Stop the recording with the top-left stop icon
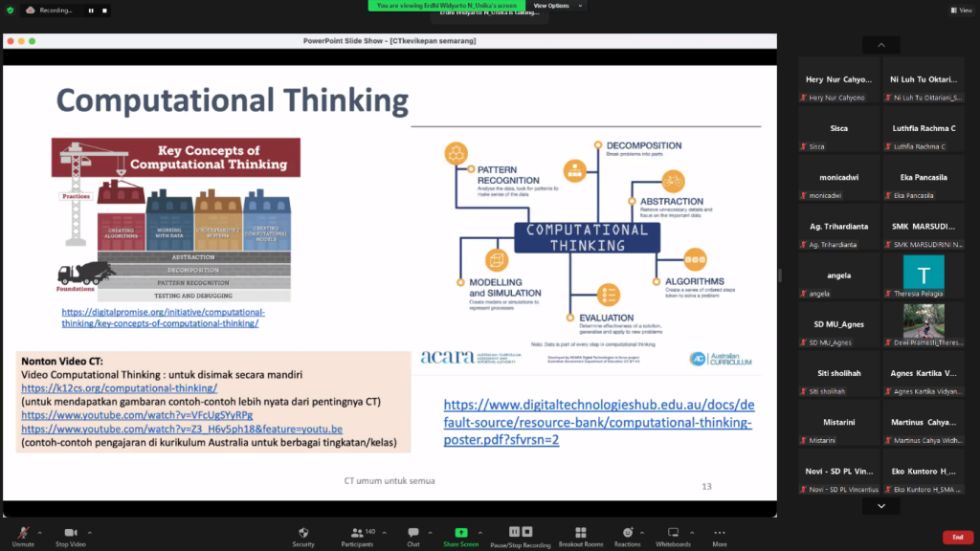This screenshot has width=980, height=551. pyautogui.click(x=103, y=11)
